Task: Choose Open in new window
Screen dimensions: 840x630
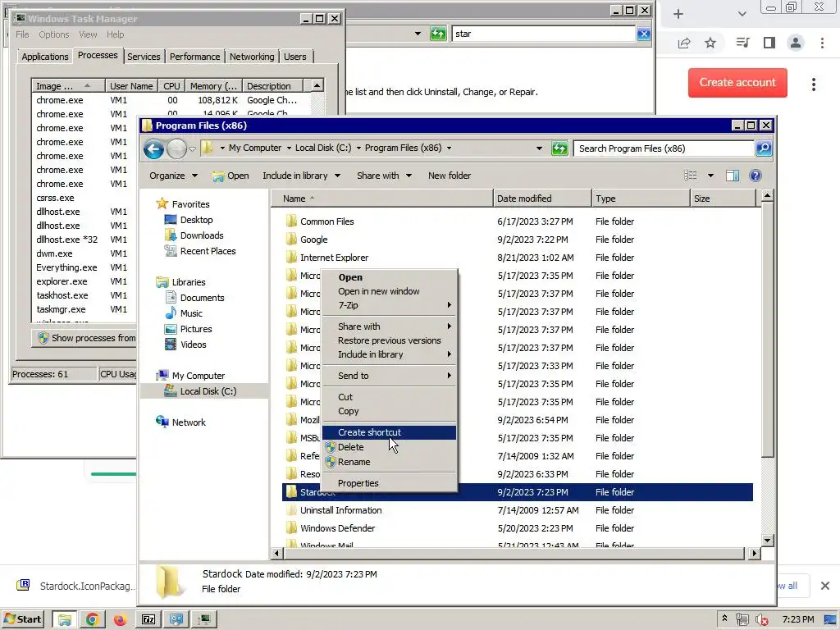Action: click(x=389, y=291)
